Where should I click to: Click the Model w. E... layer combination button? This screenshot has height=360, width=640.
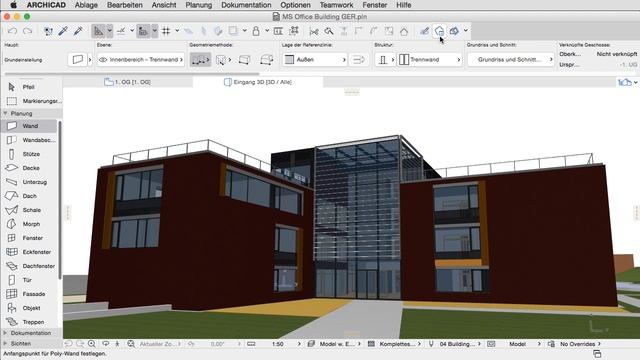334,344
